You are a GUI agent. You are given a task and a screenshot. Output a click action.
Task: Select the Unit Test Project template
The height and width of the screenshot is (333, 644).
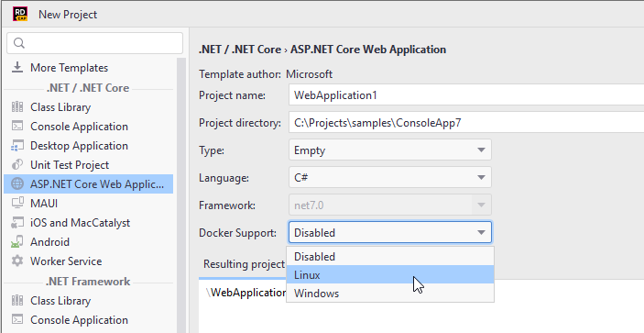(x=88, y=165)
